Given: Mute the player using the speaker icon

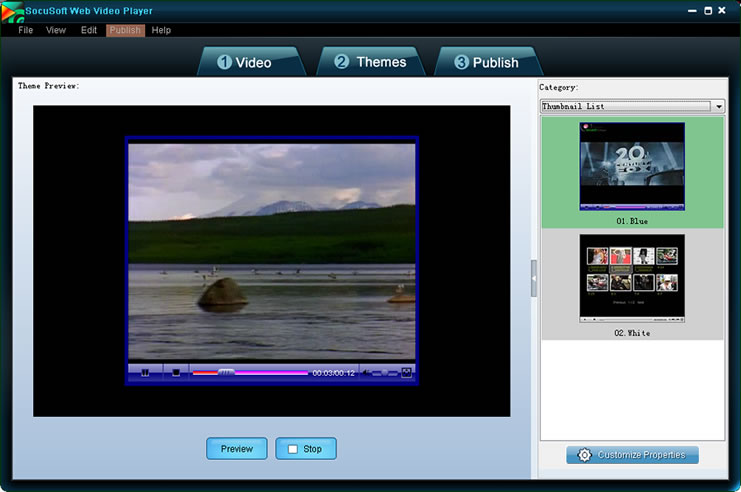Looking at the screenshot, I should tap(366, 373).
